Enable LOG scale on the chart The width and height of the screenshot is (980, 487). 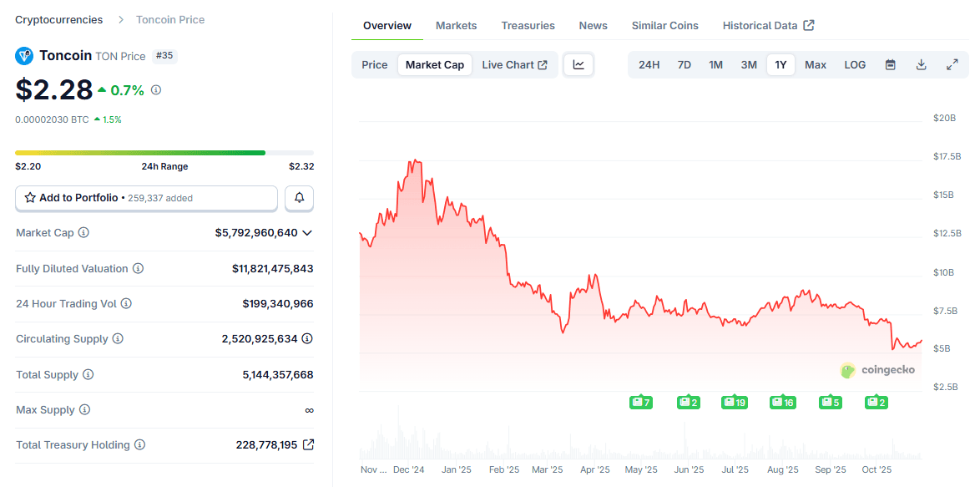[854, 64]
